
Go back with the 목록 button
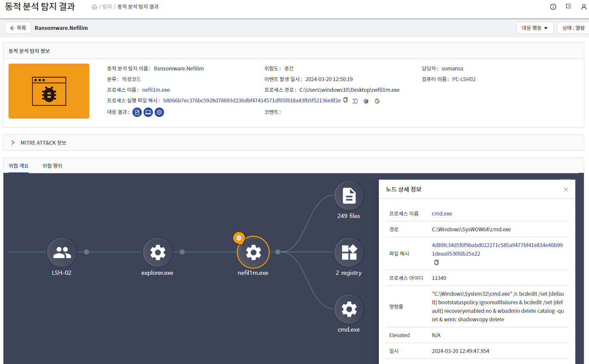[18, 28]
